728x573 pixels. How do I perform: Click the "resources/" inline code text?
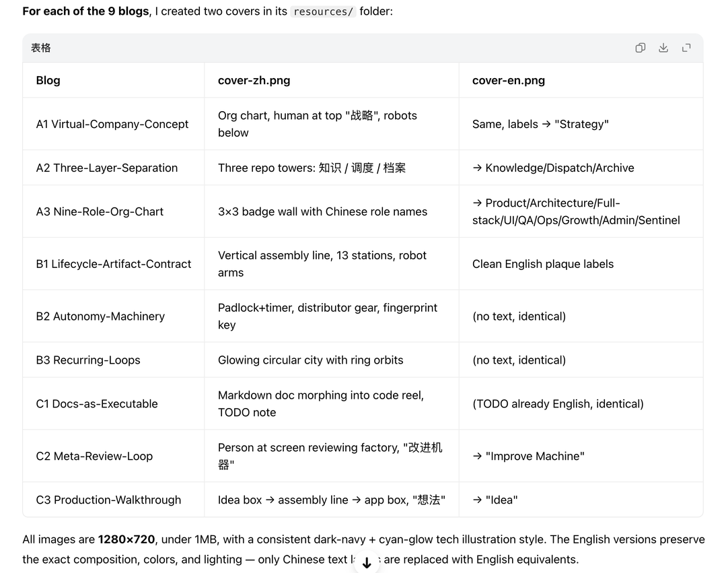point(323,11)
